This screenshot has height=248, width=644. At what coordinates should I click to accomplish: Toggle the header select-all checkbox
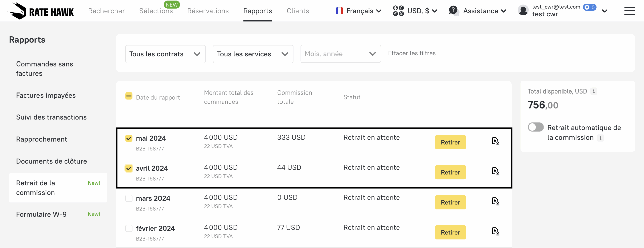point(129,96)
